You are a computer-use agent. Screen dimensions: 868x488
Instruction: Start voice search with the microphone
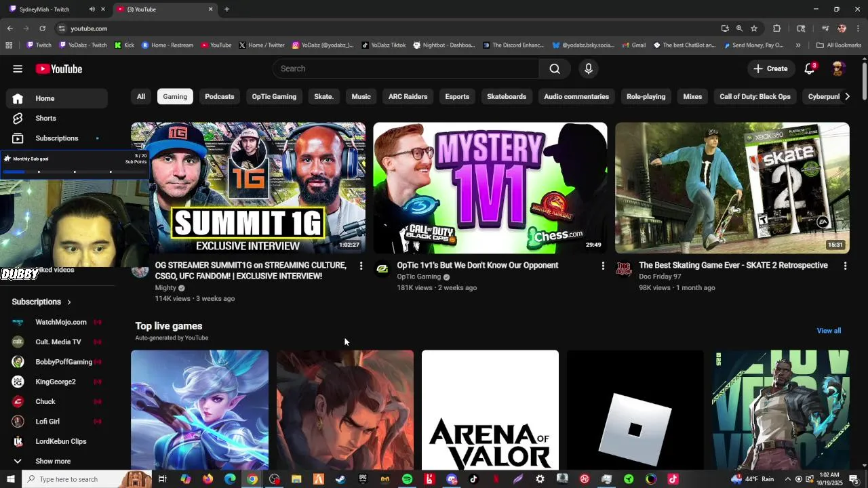tap(589, 68)
